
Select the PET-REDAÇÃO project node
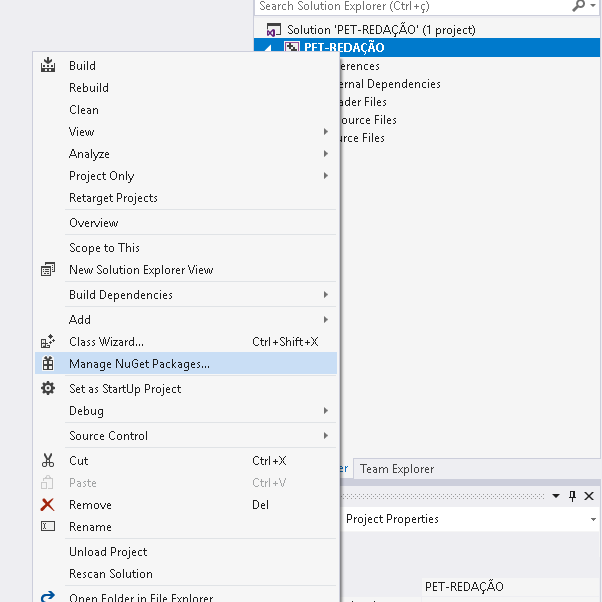coord(343,48)
